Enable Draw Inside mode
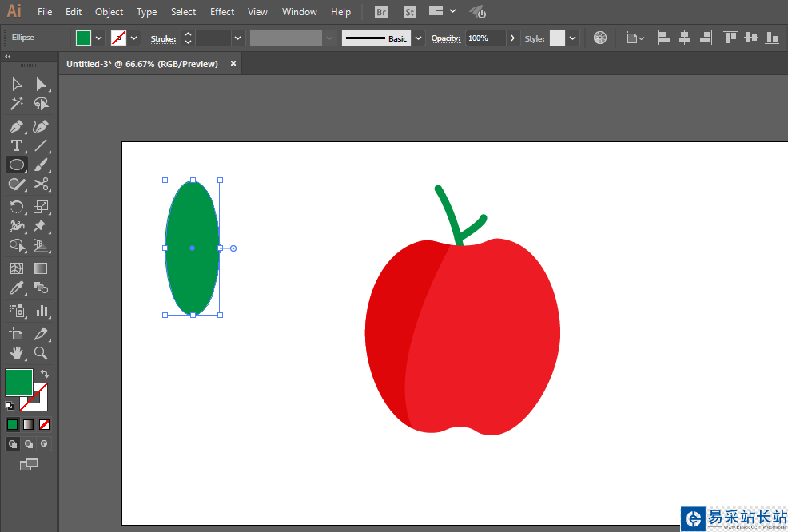 (44, 443)
